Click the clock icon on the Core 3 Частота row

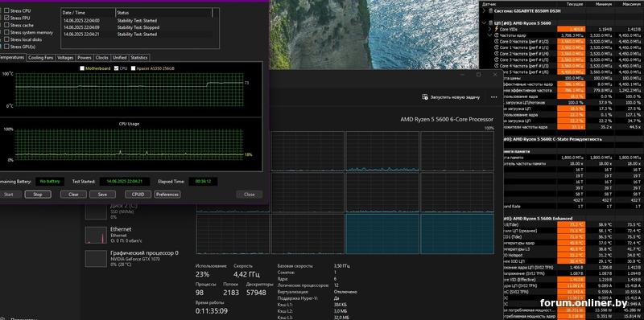point(497,59)
